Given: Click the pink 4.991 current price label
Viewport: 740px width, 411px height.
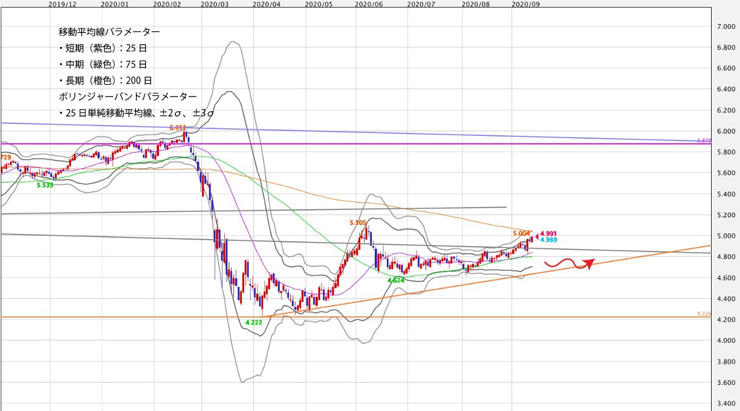Looking at the screenshot, I should coord(548,233).
